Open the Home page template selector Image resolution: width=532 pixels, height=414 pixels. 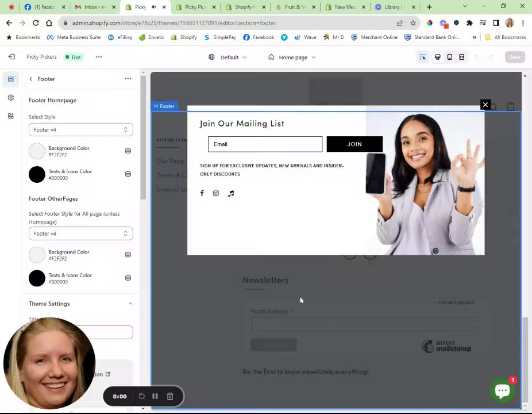pos(292,57)
